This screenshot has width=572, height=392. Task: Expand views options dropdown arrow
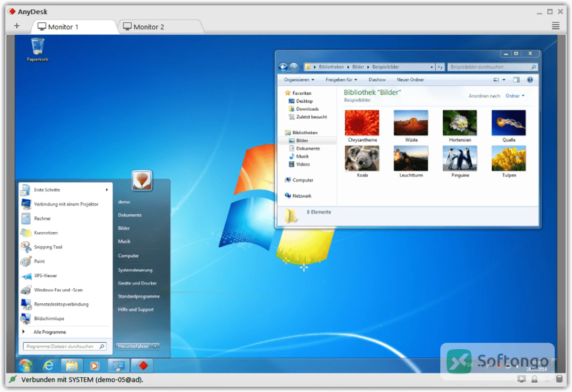tap(504, 80)
